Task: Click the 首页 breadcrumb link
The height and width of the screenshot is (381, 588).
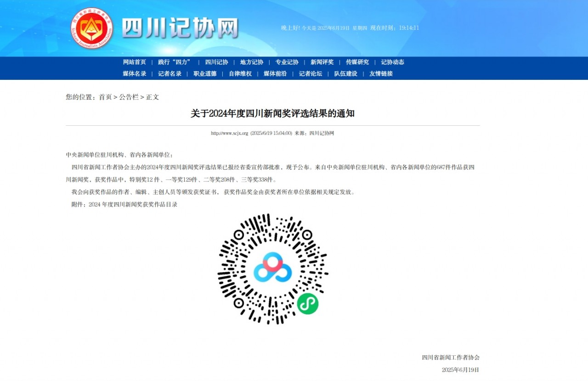Action: [x=105, y=97]
